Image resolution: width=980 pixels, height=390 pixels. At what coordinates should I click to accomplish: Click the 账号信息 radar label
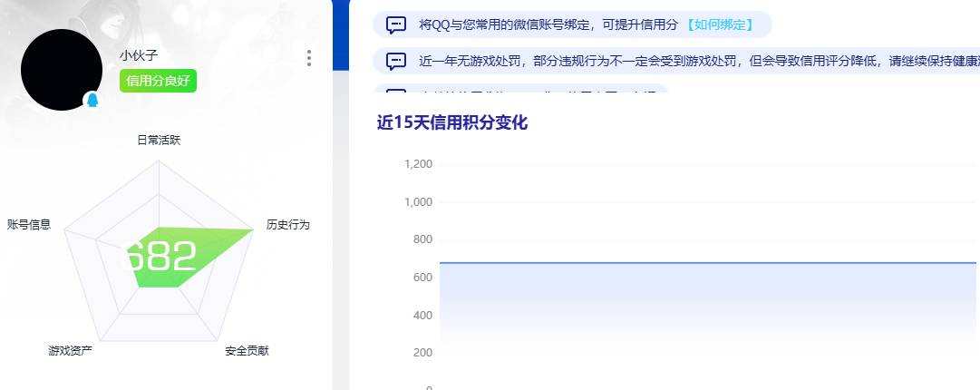pyautogui.click(x=29, y=224)
